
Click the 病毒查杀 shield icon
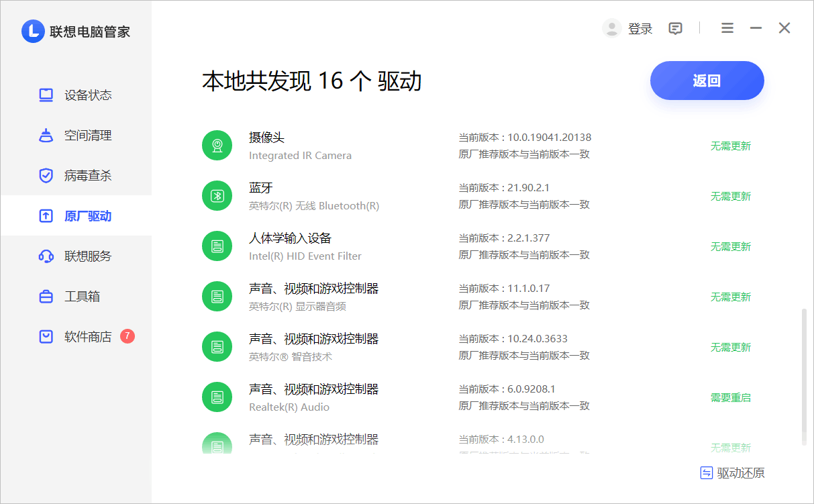pos(46,176)
